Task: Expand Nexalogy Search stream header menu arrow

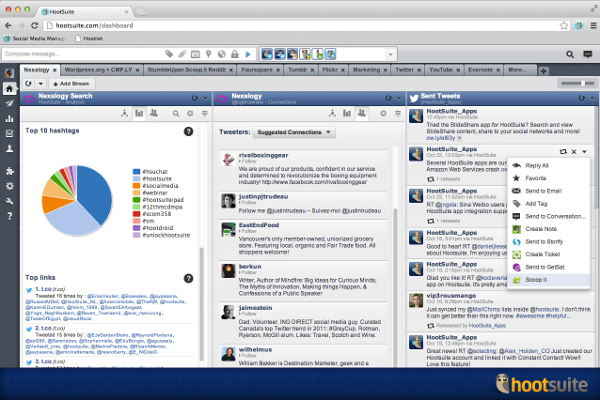Action: pyautogui.click(x=205, y=98)
